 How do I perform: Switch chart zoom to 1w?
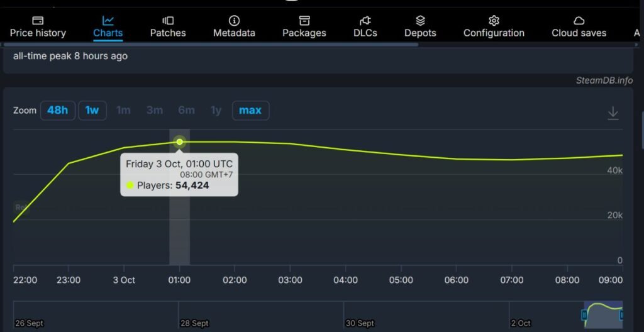[x=92, y=111]
